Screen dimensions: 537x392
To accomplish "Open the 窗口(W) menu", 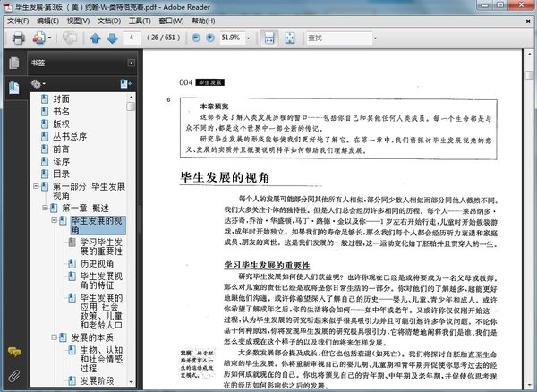I will pos(171,21).
